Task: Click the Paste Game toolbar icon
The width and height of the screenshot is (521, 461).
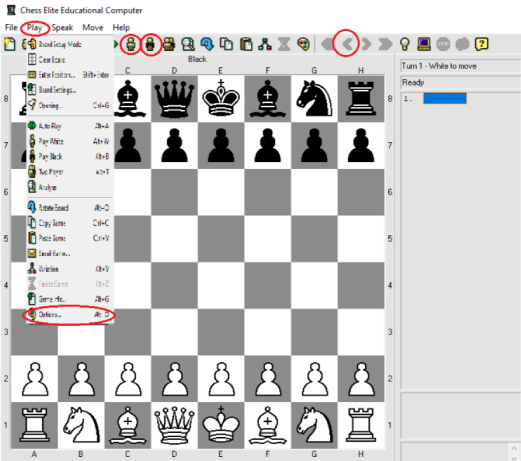Action: pyautogui.click(x=246, y=44)
